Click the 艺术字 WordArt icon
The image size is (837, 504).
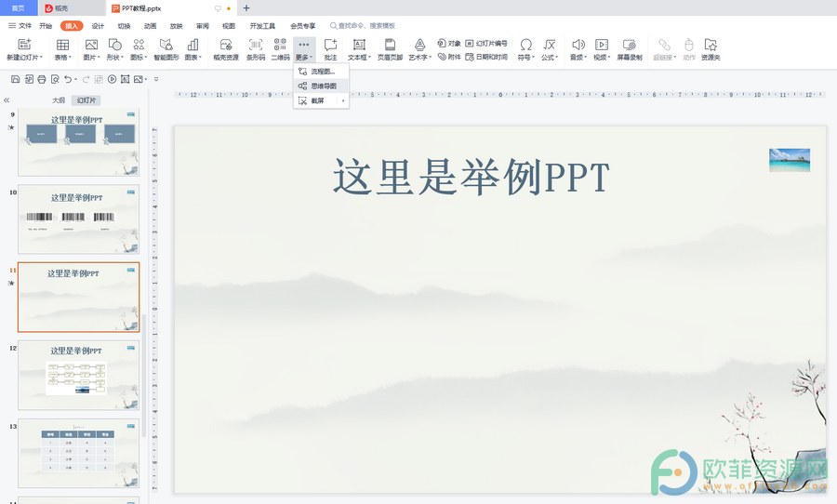click(420, 45)
